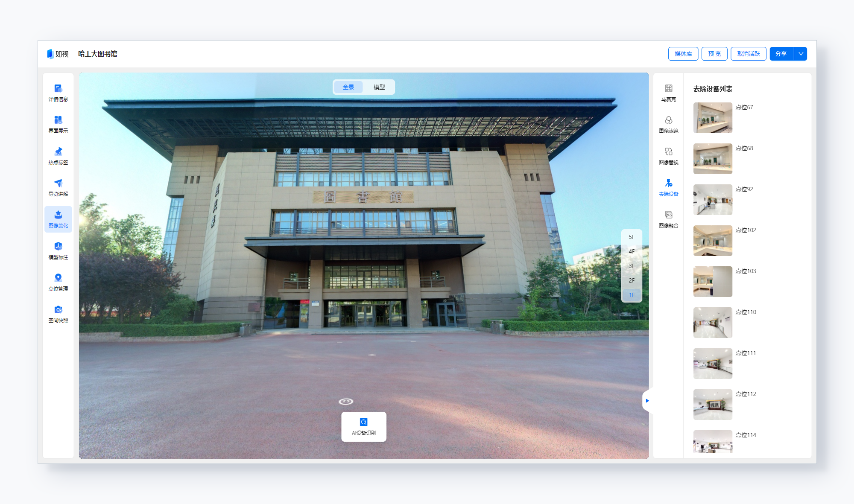Switch to the 全景 view tab
This screenshot has height=504, width=854.
click(348, 87)
